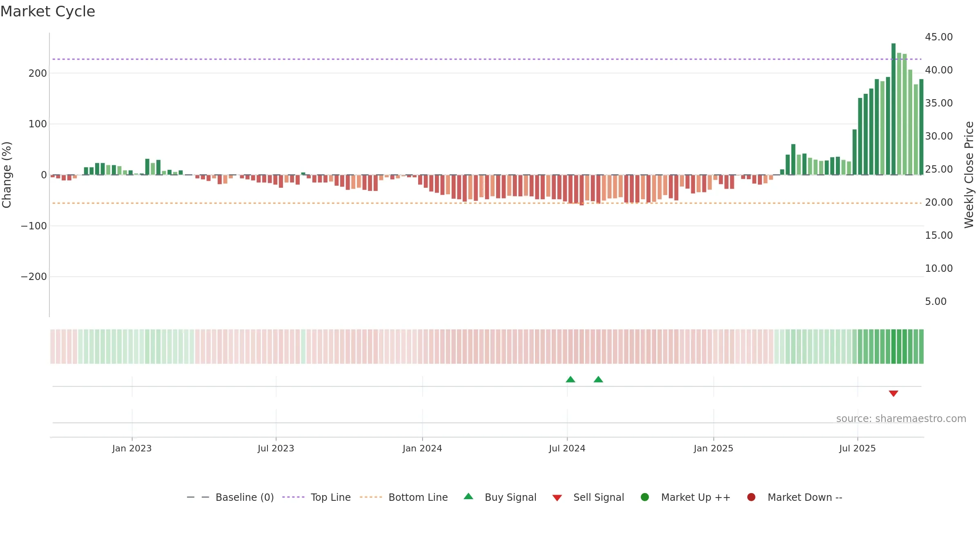Click the 20.00 price tick on right axis
The height and width of the screenshot is (551, 980).
tap(939, 202)
